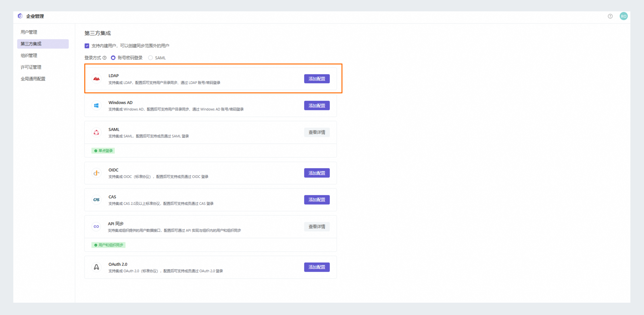The height and width of the screenshot is (315, 644).
Task: Click the CAS card title
Action: click(x=112, y=197)
